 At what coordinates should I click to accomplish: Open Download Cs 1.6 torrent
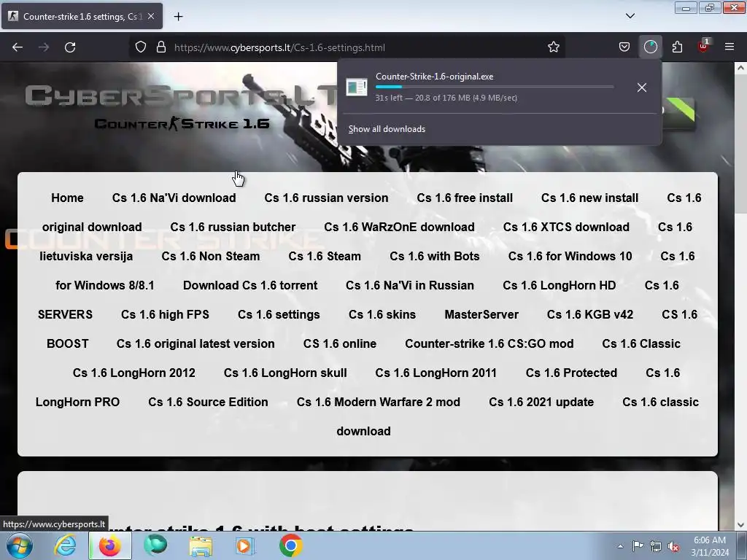pyautogui.click(x=250, y=285)
